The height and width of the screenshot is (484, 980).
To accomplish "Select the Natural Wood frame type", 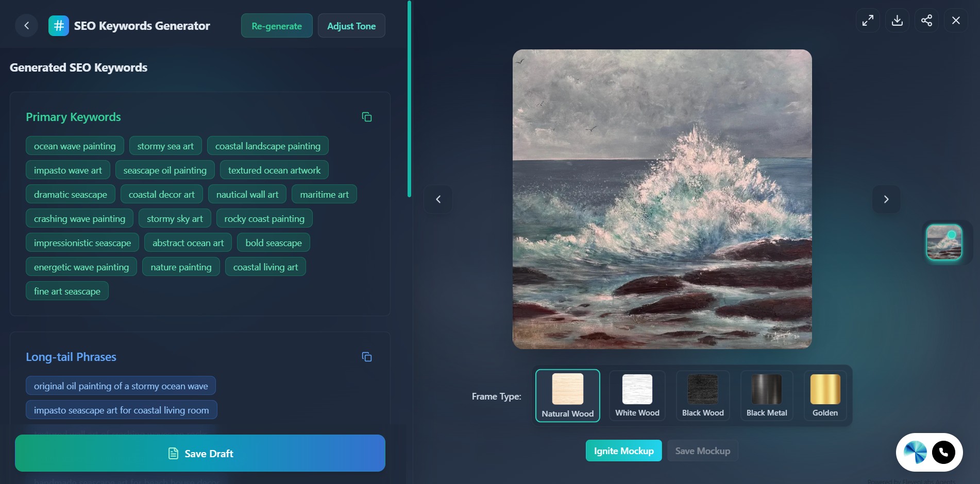I will click(567, 395).
